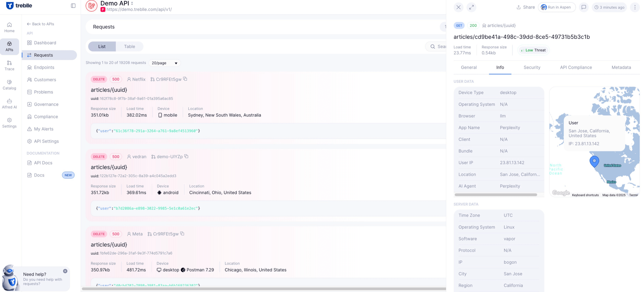Open the comments icon in detail panel
Viewport: 644px width, 292px height.
pos(584,7)
